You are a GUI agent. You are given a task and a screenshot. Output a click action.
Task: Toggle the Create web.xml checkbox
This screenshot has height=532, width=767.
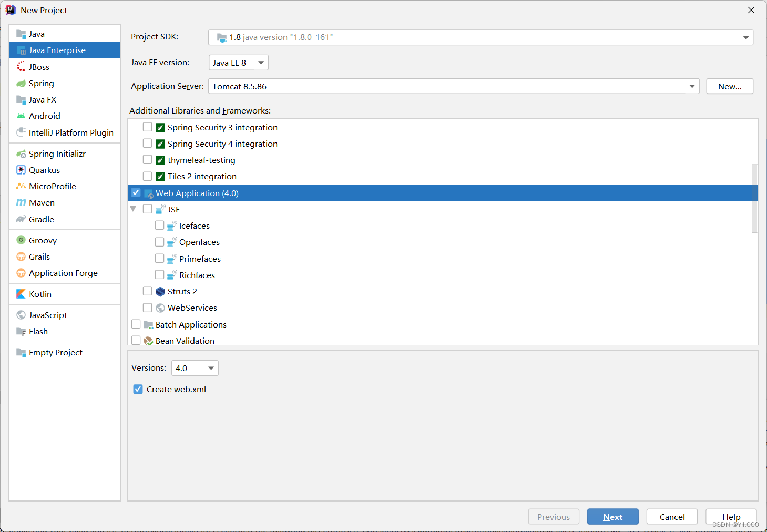[138, 389]
